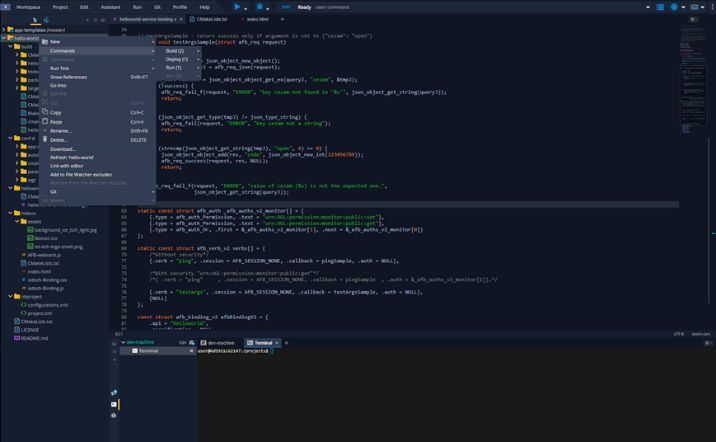Open the Git menu in menu bar
This screenshot has width=716, height=442.
tap(157, 7)
